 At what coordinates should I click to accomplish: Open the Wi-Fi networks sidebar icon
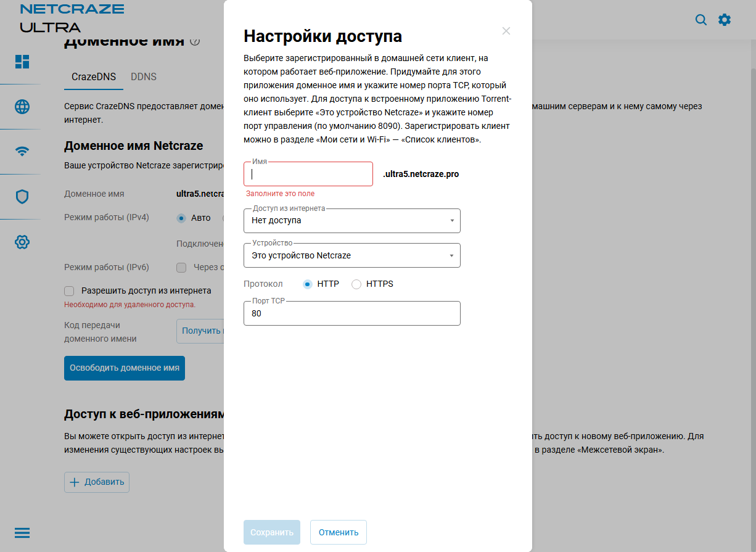coord(22,152)
